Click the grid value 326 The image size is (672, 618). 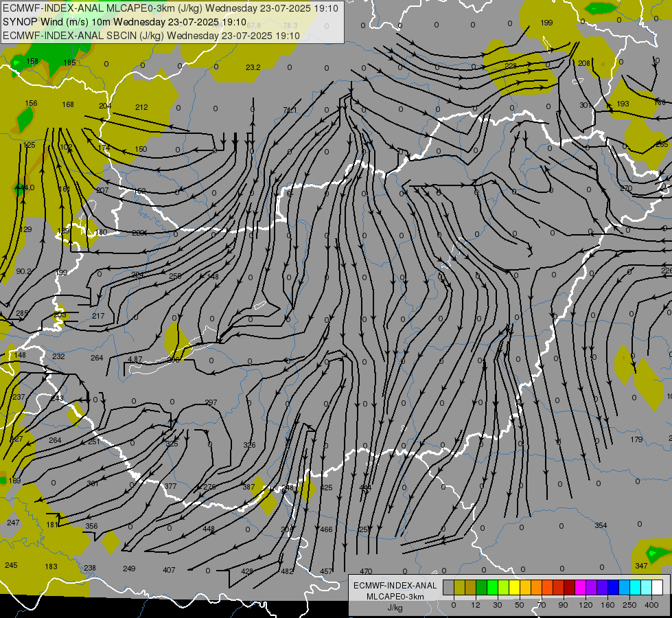coord(249,445)
